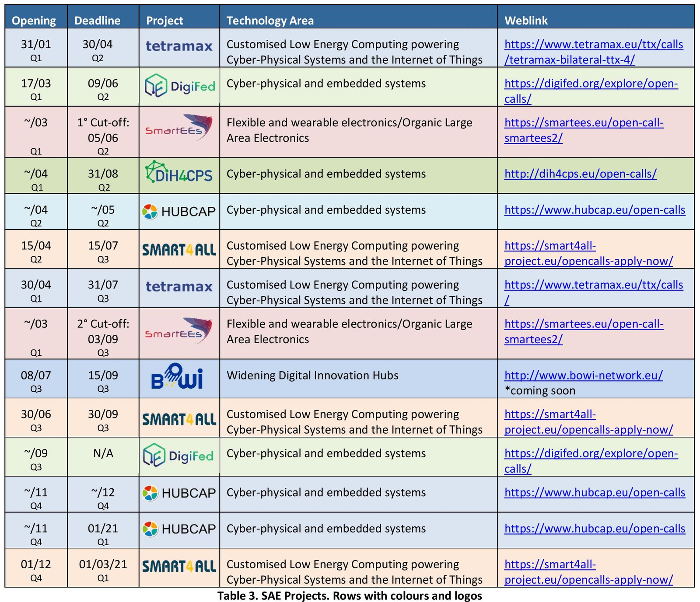
Task: Select the '31/08' deadline cell
Action: [x=103, y=176]
